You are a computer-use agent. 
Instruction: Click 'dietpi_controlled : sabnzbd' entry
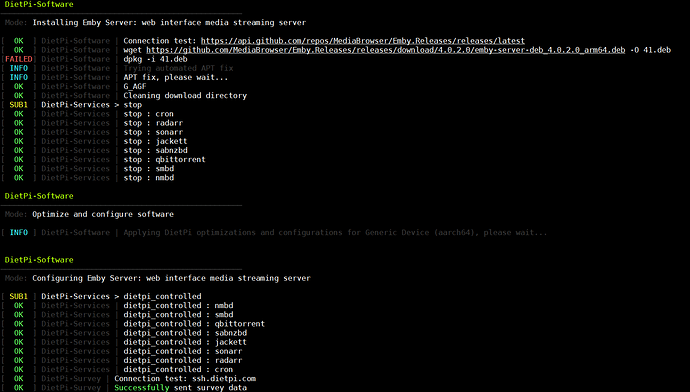click(185, 333)
